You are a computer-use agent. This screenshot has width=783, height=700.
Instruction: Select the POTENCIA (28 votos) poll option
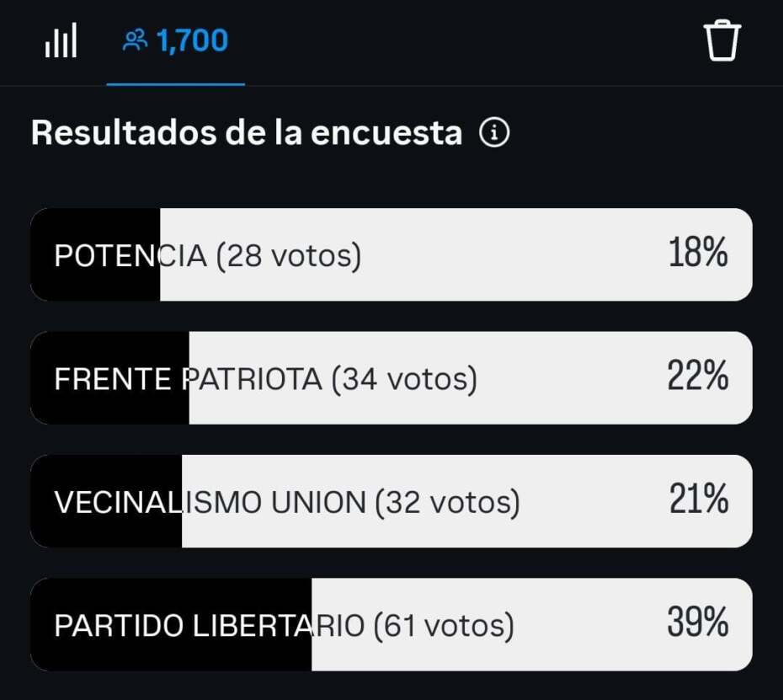point(391,254)
